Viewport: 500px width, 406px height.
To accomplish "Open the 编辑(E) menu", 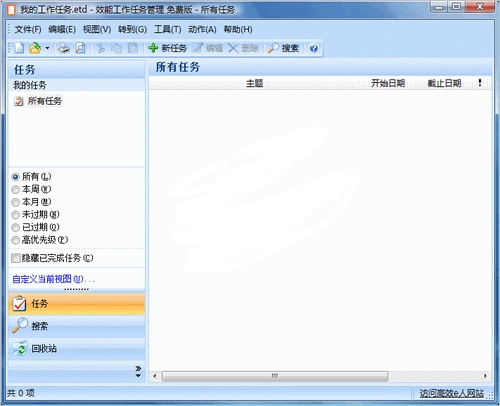I will pos(62,29).
